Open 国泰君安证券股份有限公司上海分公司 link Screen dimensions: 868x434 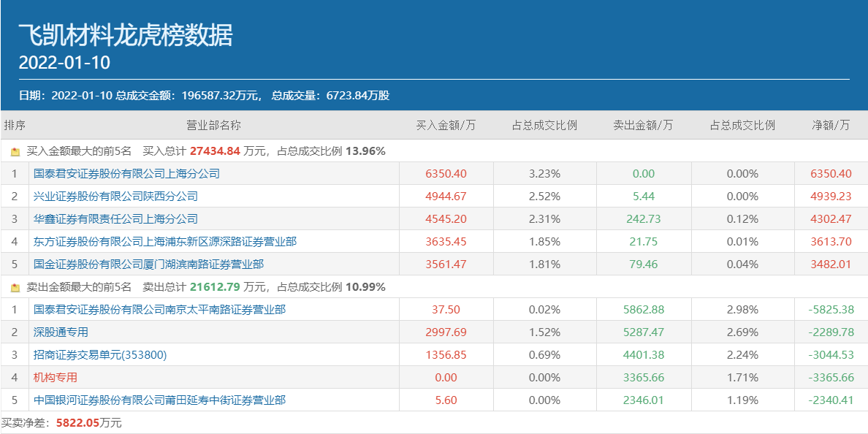(x=126, y=174)
